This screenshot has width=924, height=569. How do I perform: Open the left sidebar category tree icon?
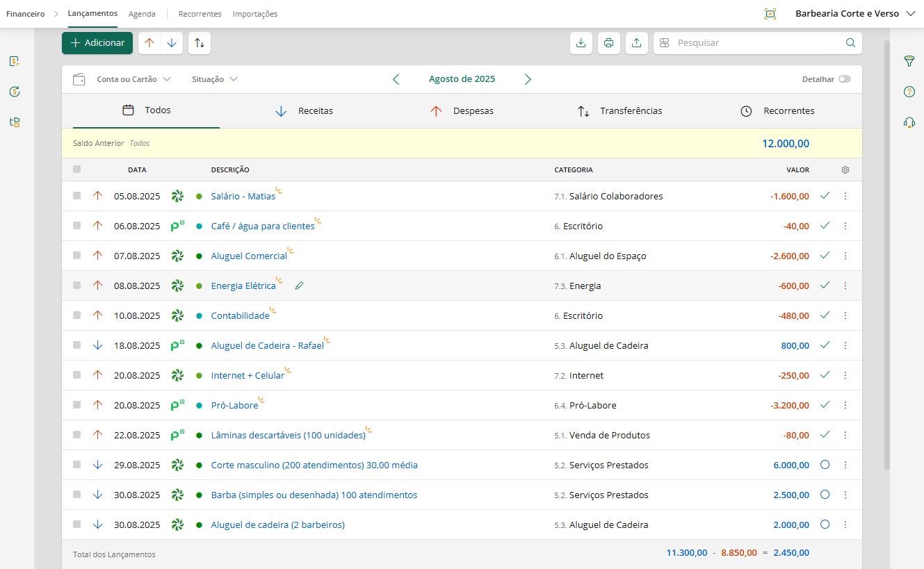(x=15, y=122)
